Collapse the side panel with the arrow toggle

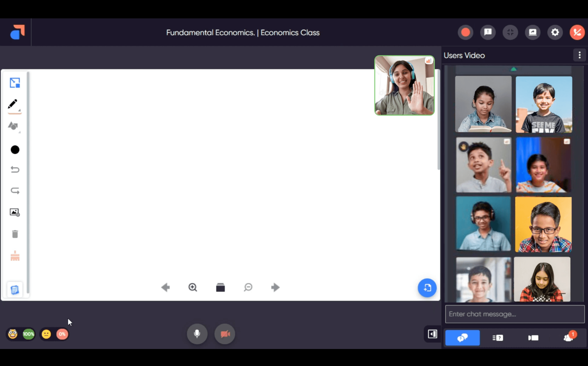click(x=432, y=334)
